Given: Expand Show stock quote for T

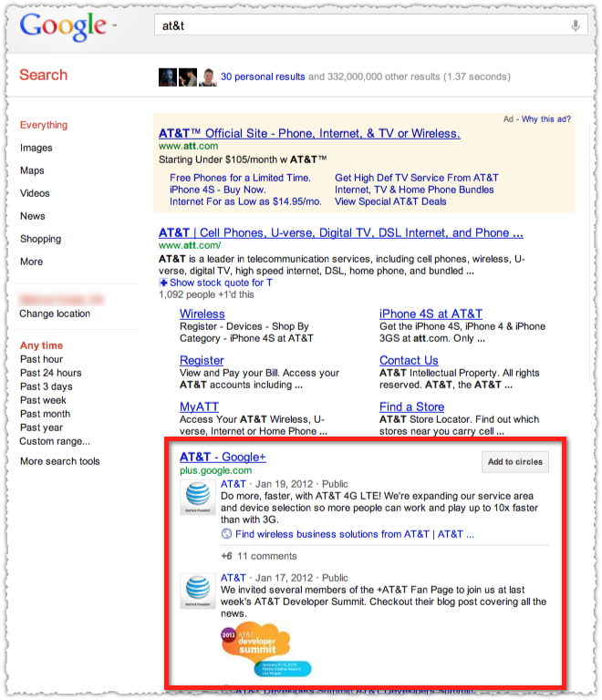Looking at the screenshot, I should pyautogui.click(x=221, y=283).
